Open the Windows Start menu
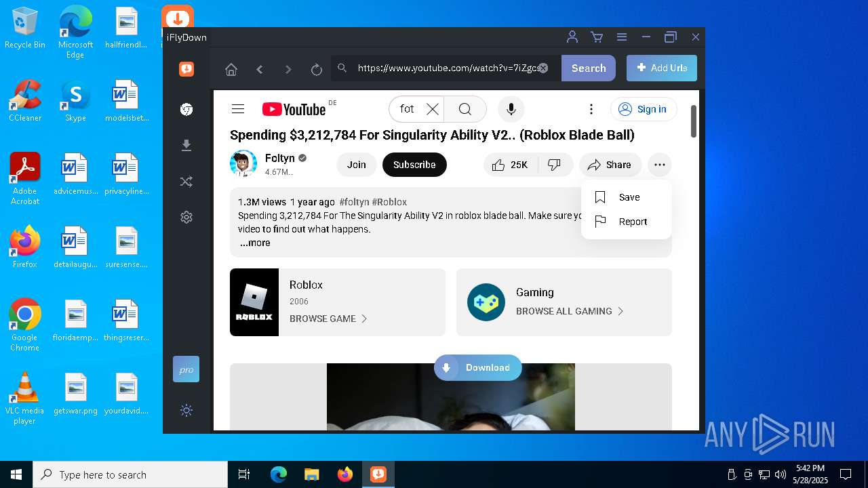The height and width of the screenshot is (488, 868). [x=16, y=474]
